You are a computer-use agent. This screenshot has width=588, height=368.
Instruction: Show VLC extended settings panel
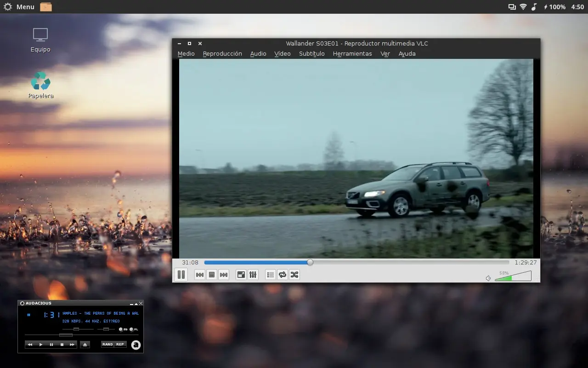(253, 275)
